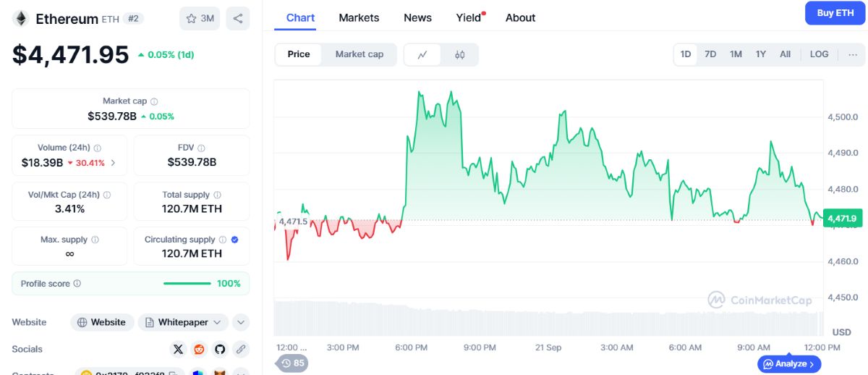Screen dimensions: 868x375
Task: Click the circulating supply verified badge
Action: click(x=234, y=240)
